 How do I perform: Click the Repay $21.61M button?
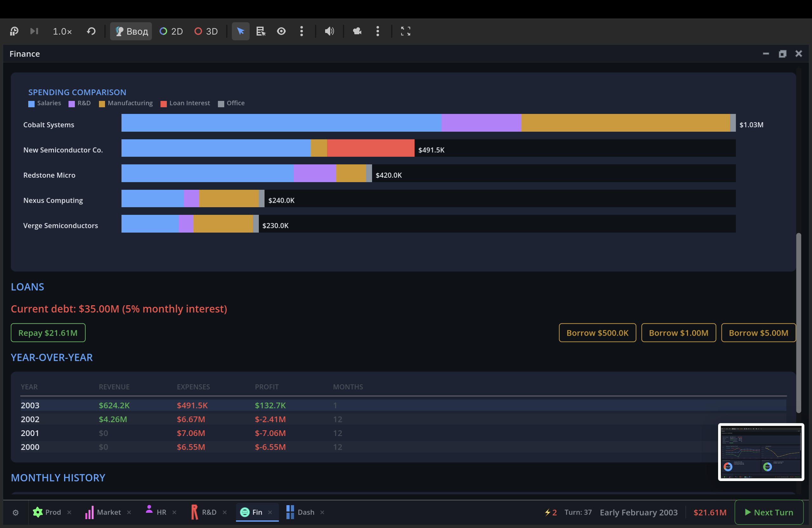pos(48,333)
